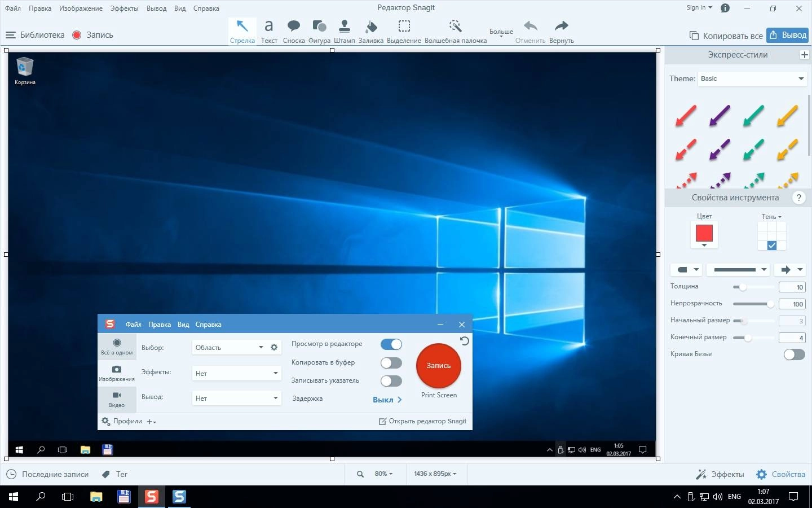This screenshot has height=508, width=812.
Task: Toggle Копировать в буфер switch
Action: [391, 363]
